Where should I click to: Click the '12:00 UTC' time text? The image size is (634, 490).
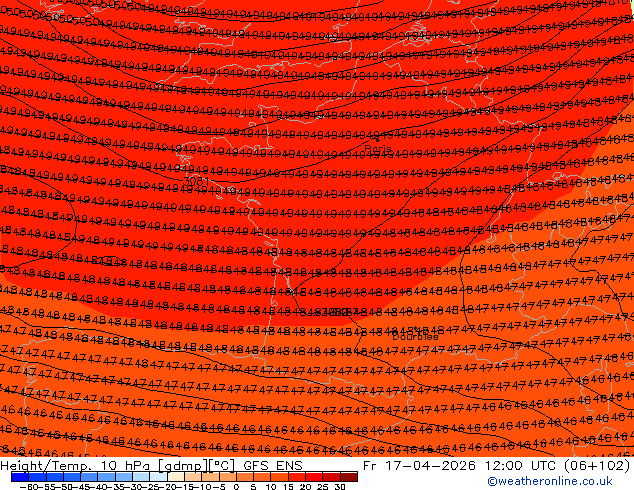coord(522,465)
